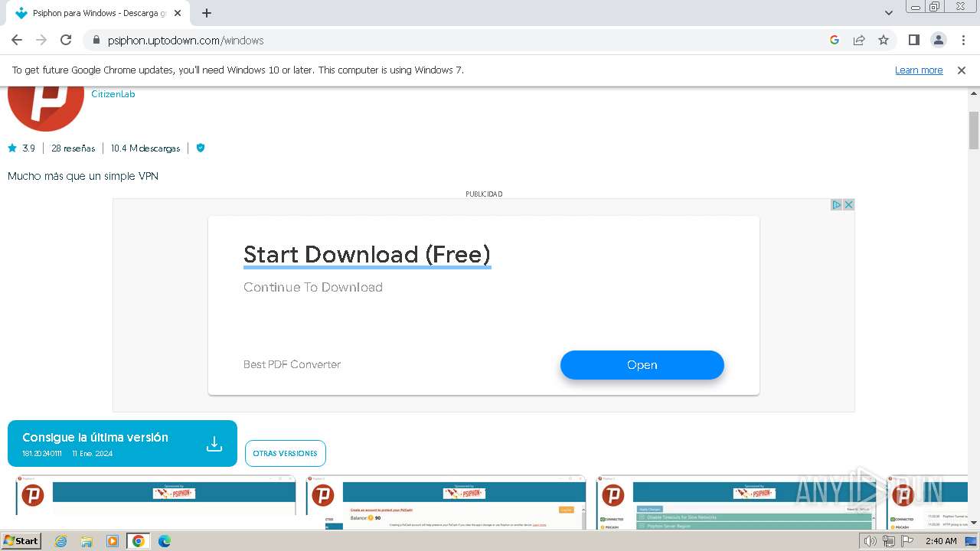Download via Consigue la última versión
Viewport: 980px width, 551px height.
coord(122,444)
